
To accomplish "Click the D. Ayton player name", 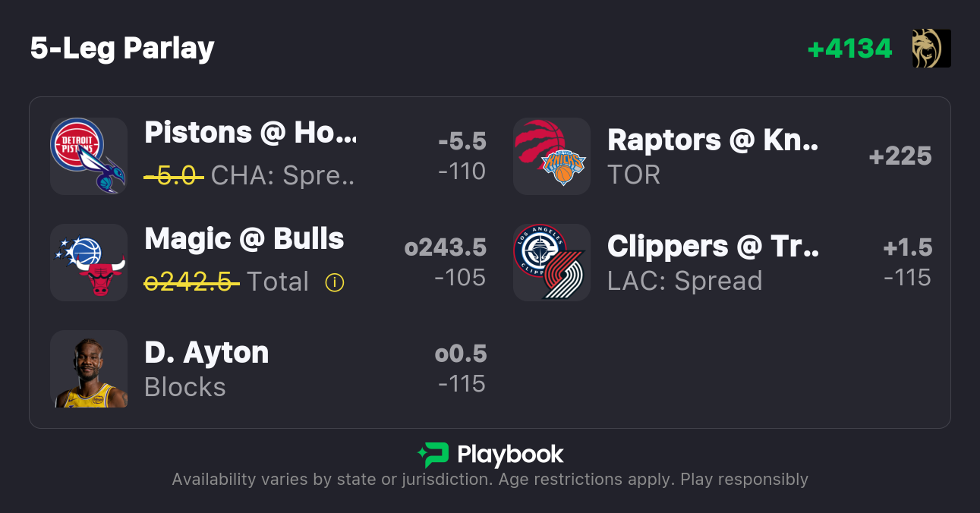I will pos(206,353).
